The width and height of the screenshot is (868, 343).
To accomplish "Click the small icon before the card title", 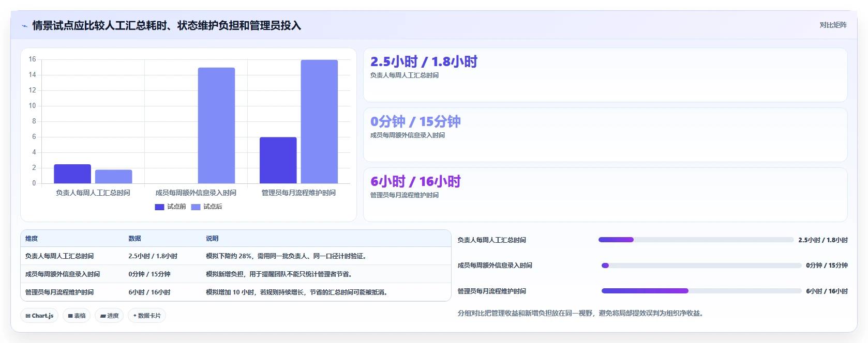I will tap(24, 26).
